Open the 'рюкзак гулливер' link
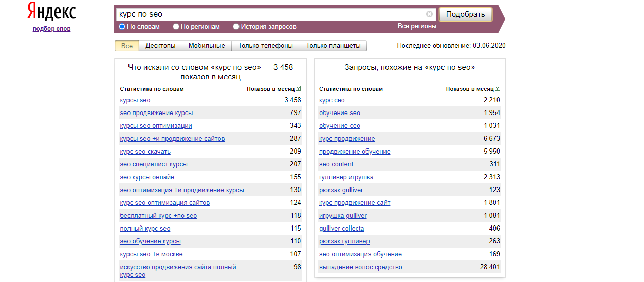Image resolution: width=644 pixels, height=282 pixels. (344, 241)
